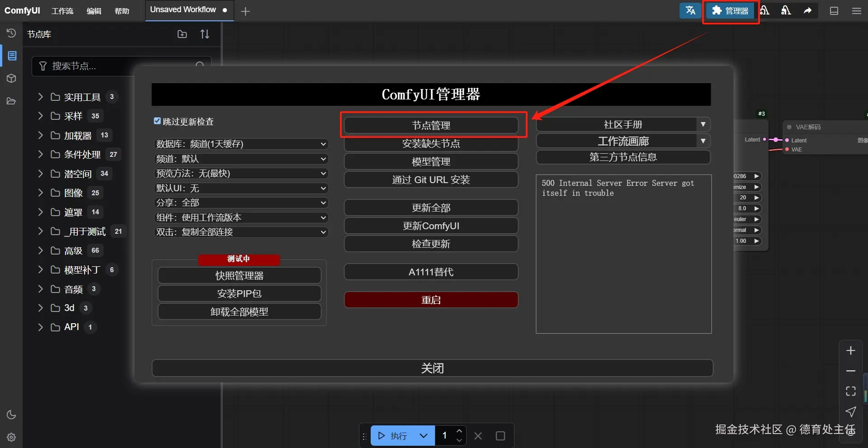The height and width of the screenshot is (448, 868).
Task: Click the 节点管理 button
Action: coord(431,125)
